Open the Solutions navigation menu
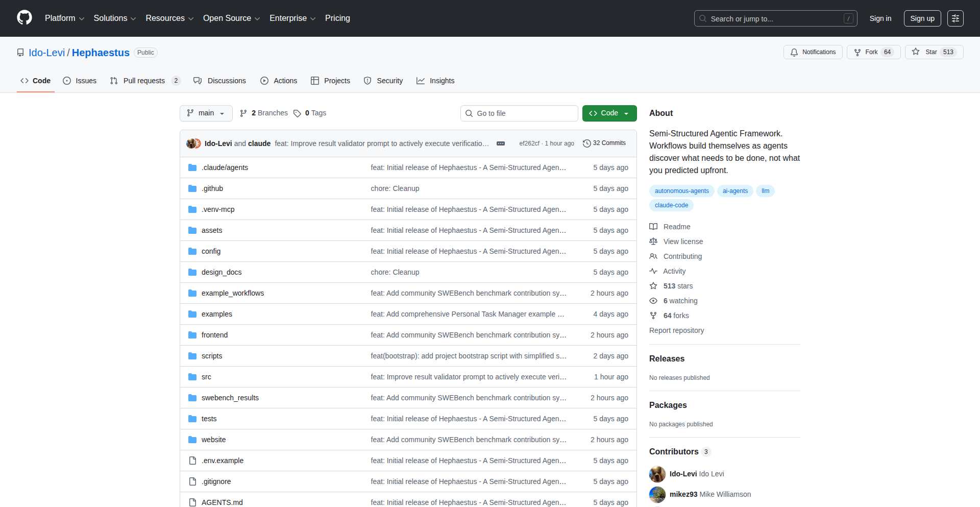The width and height of the screenshot is (980, 507). click(x=114, y=18)
